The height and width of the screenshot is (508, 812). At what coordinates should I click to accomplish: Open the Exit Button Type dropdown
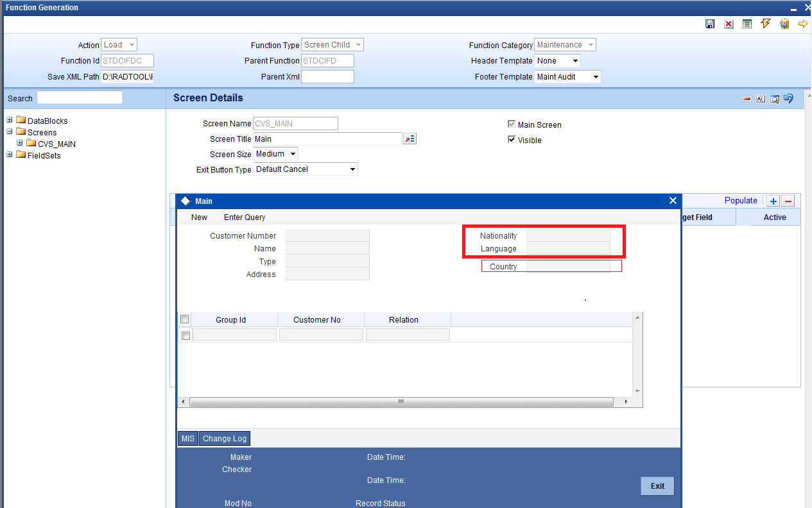306,169
